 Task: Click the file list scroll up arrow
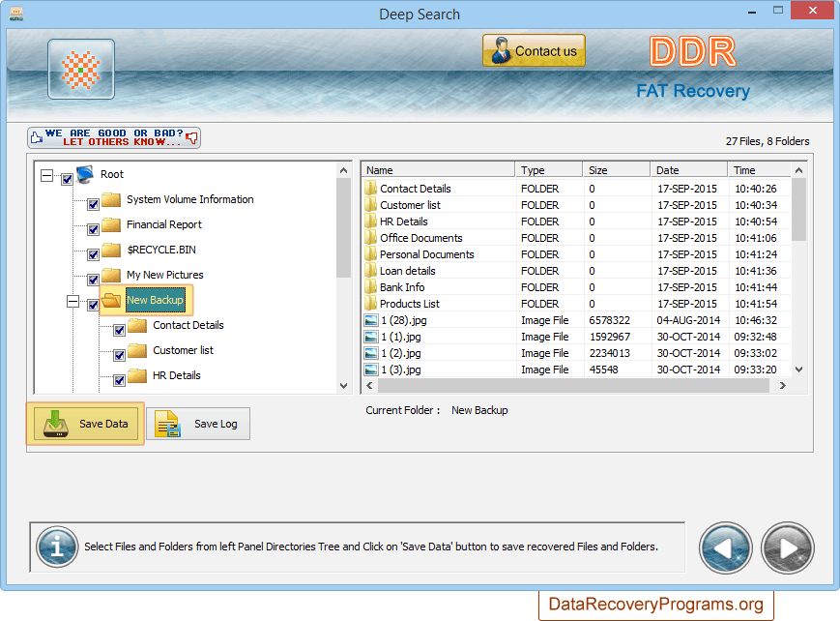pyautogui.click(x=798, y=170)
